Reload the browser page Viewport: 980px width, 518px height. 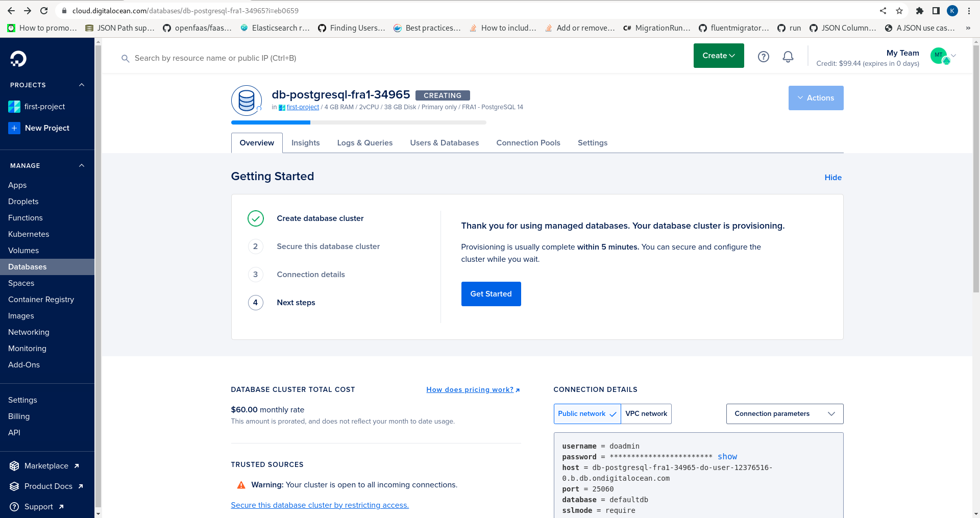[x=44, y=11]
